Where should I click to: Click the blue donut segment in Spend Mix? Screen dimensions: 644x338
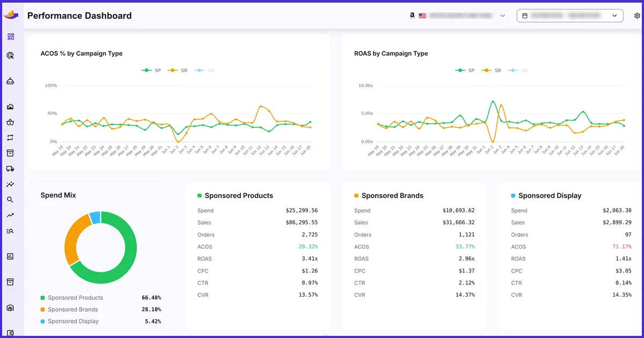click(95, 217)
